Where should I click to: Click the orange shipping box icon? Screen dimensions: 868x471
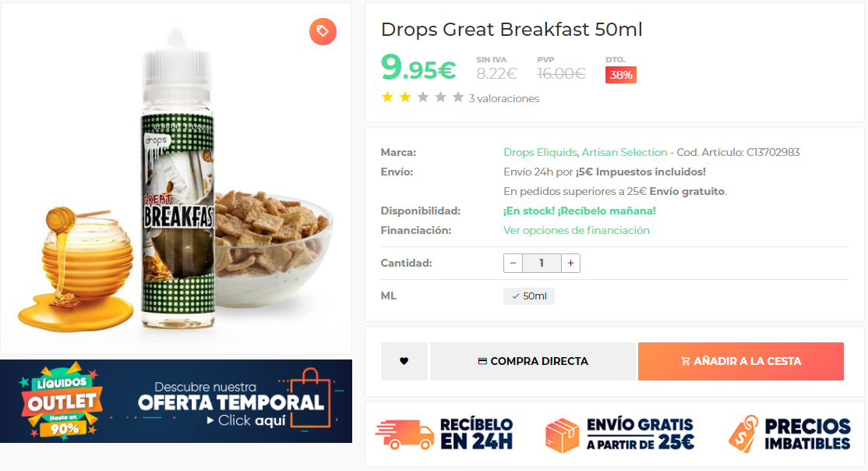(562, 434)
